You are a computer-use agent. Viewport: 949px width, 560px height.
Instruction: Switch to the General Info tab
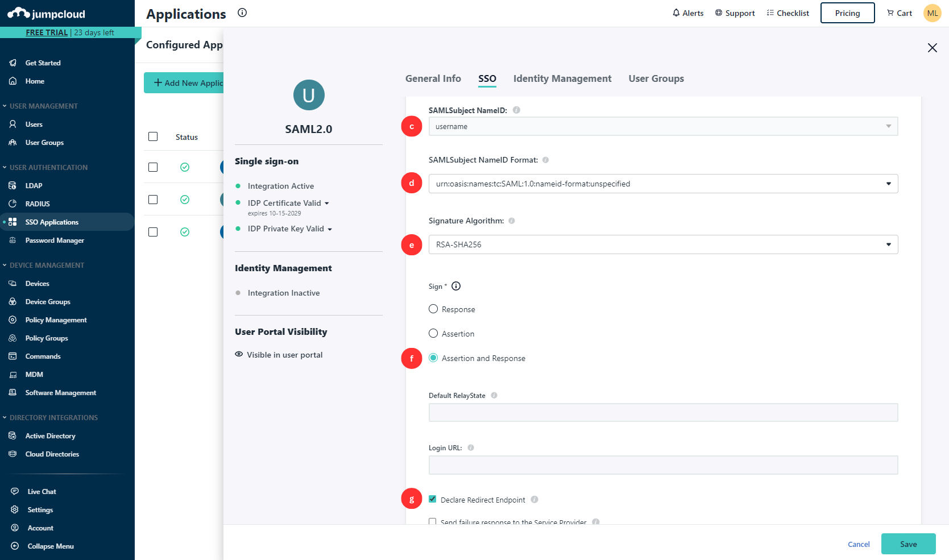(x=433, y=78)
